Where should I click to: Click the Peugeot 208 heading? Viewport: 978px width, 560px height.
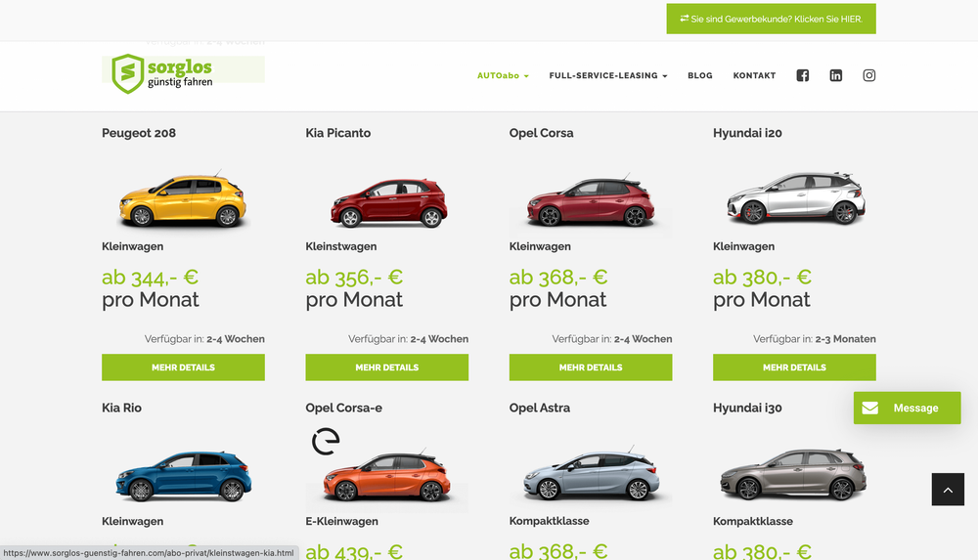[x=139, y=133]
